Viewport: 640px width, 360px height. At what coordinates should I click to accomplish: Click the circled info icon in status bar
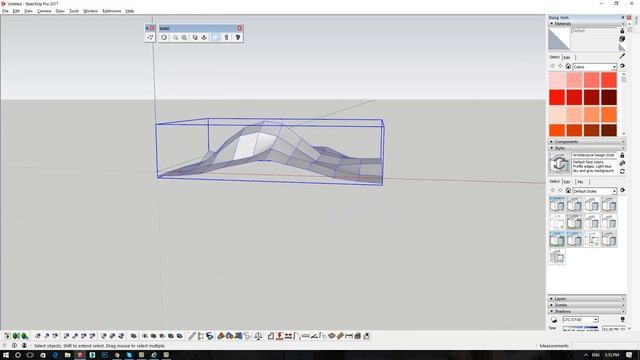(14, 346)
